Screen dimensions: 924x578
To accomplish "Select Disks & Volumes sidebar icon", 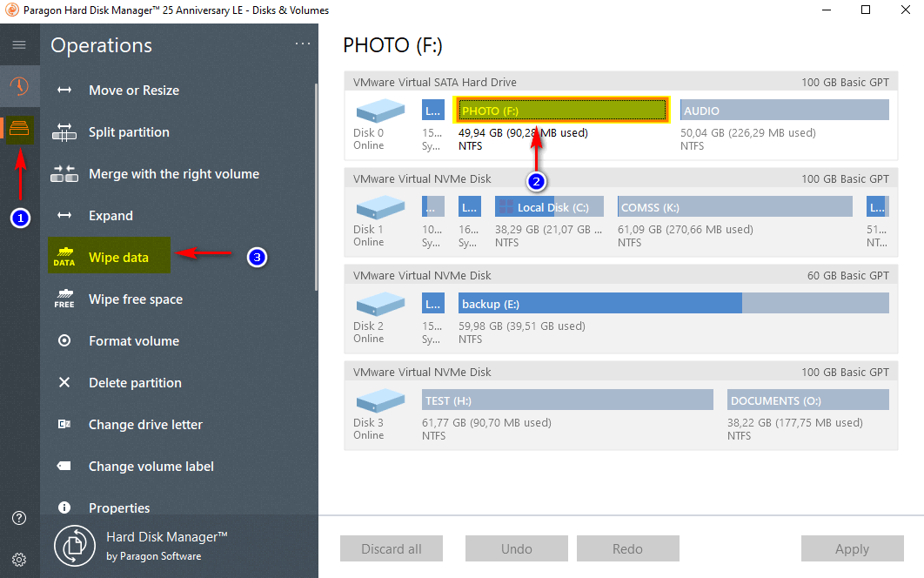I will [19, 130].
